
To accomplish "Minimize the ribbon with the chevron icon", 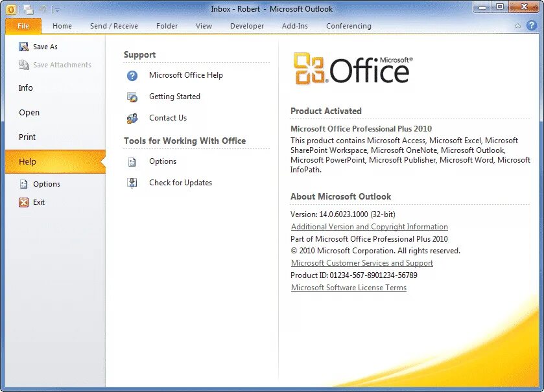I will coord(517,26).
